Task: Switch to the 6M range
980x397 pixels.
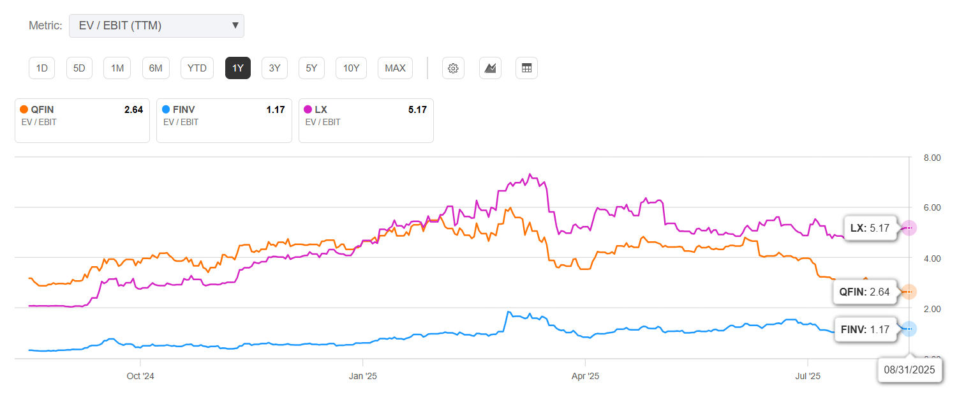Action: (x=156, y=68)
